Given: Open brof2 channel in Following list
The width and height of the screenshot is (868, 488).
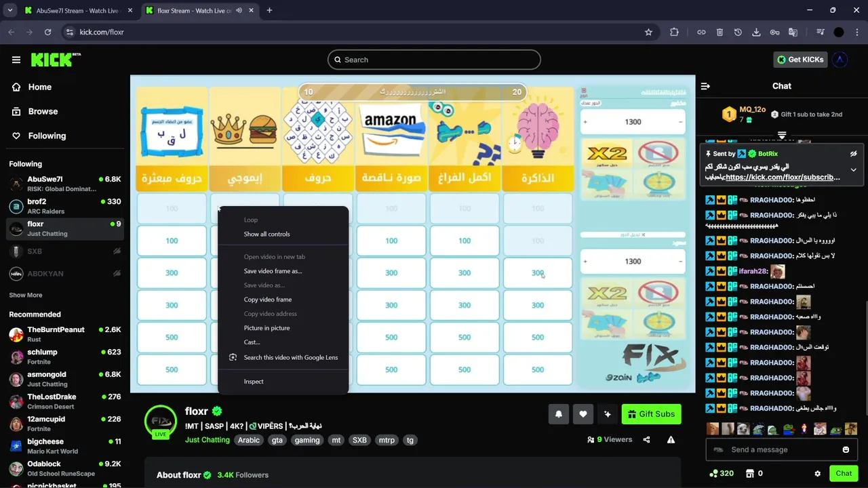Looking at the screenshot, I should tap(64, 206).
